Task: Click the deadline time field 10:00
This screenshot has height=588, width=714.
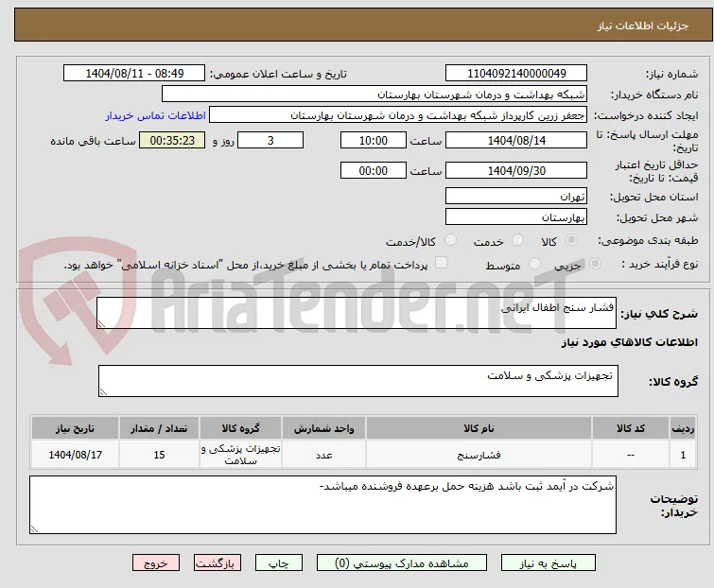Action: (x=373, y=140)
